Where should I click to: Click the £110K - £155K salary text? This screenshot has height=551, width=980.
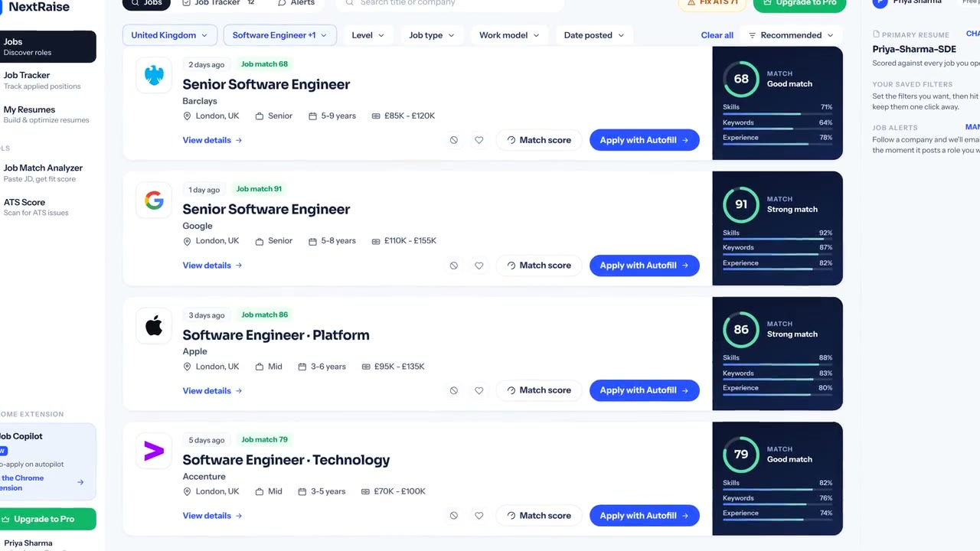pos(410,241)
